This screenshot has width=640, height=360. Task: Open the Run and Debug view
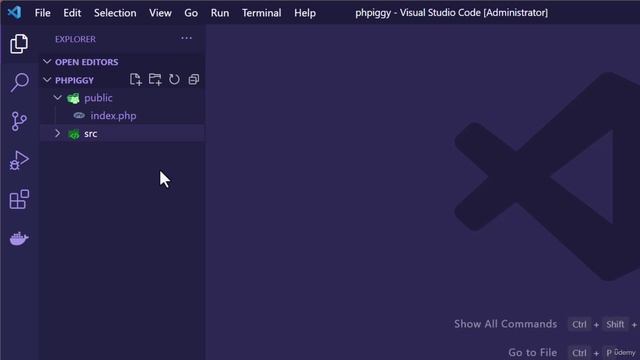(x=19, y=160)
